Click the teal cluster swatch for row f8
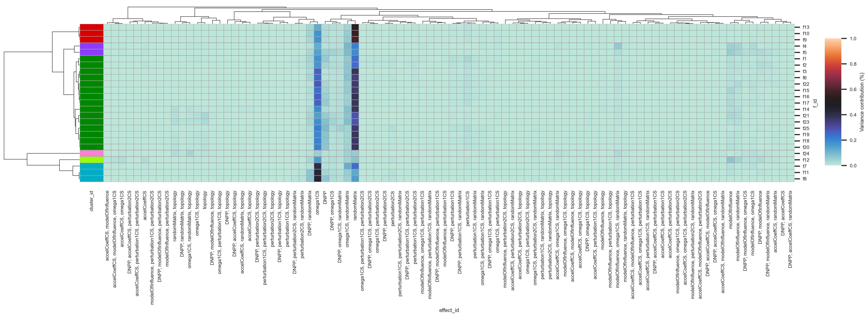868x316 pixels. [x=91, y=179]
